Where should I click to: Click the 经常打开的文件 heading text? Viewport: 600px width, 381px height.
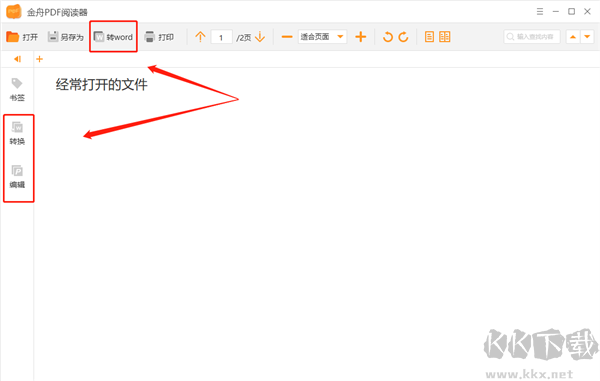101,85
